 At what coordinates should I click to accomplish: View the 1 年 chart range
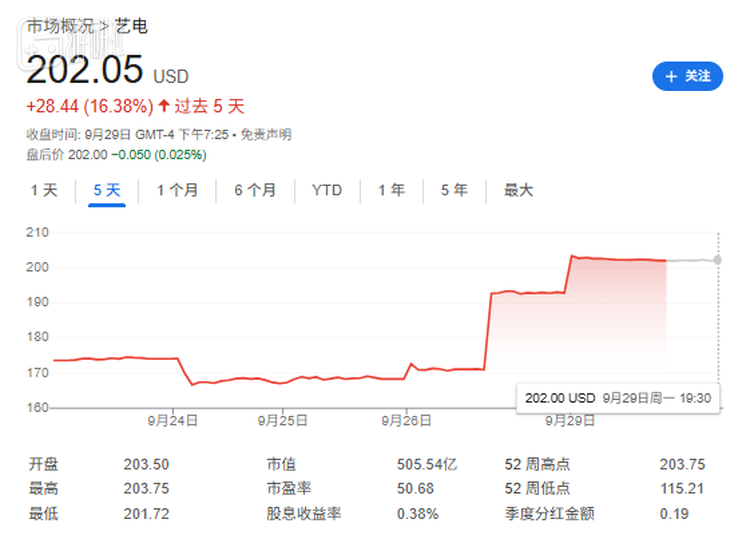[391, 190]
